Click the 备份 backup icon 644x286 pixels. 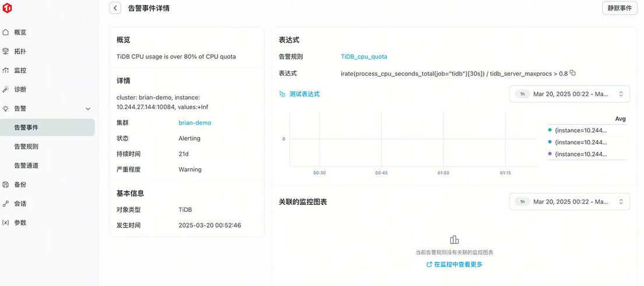click(x=6, y=184)
